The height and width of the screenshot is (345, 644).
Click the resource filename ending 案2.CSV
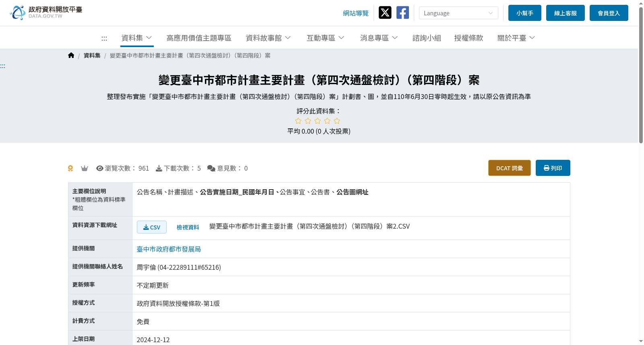310,227
